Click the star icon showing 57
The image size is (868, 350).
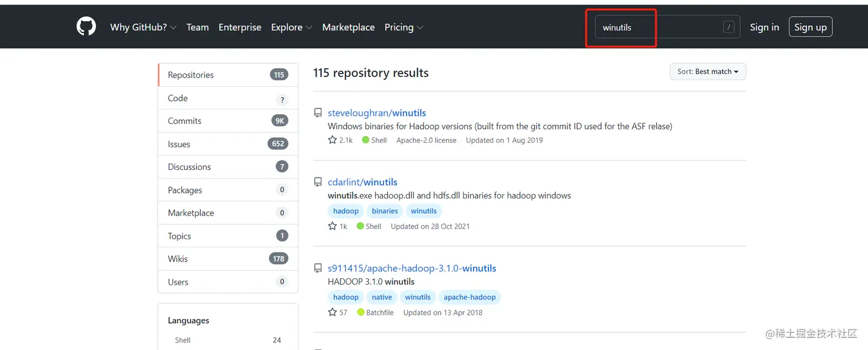tap(332, 312)
